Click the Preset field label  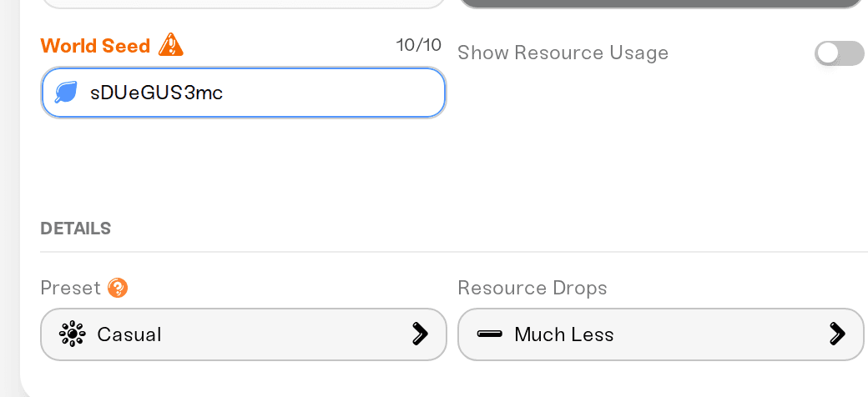(x=70, y=288)
